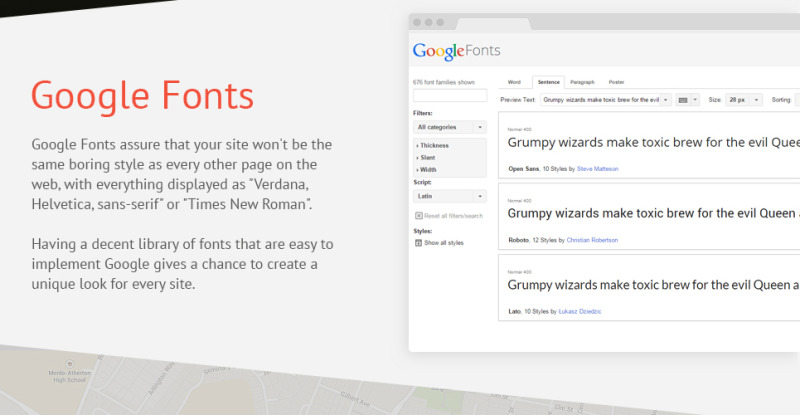Open Steve Matteson designer link

coord(597,169)
